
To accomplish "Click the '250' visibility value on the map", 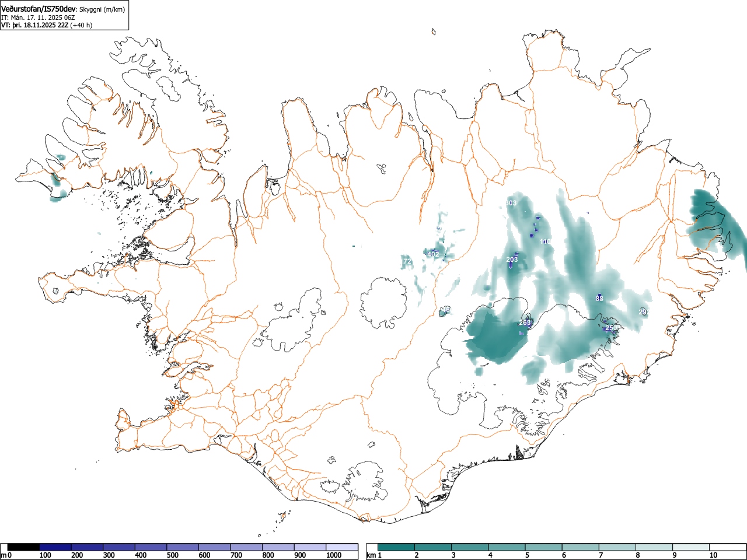I will [x=610, y=328].
